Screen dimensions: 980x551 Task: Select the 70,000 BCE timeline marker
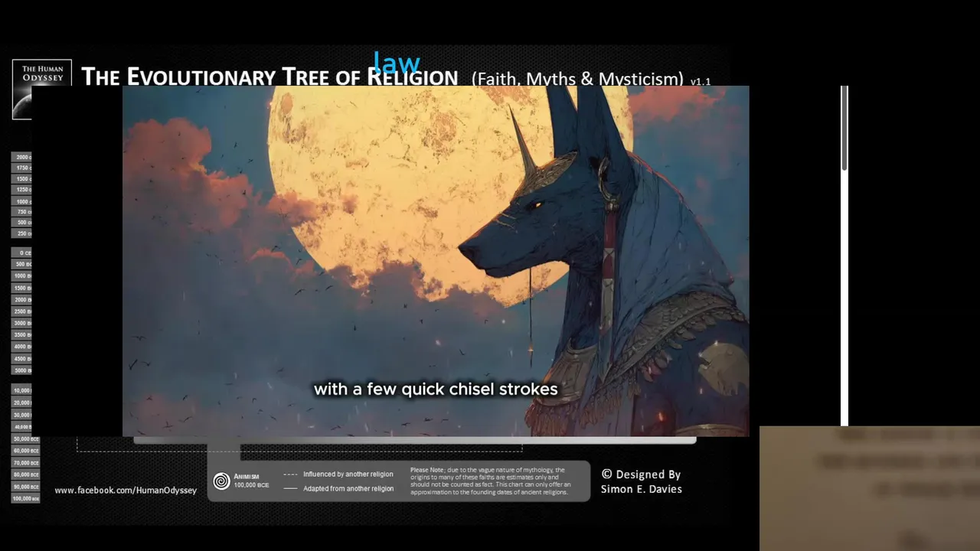tap(25, 463)
